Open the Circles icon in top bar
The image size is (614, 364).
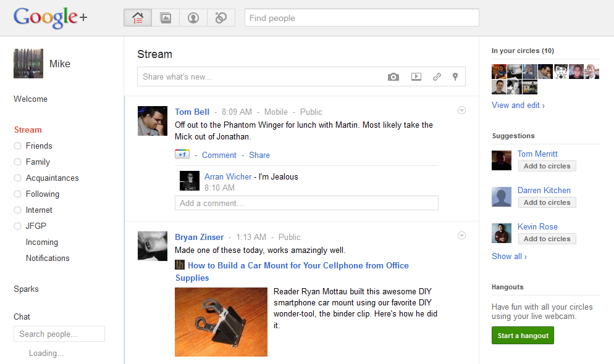tap(221, 18)
